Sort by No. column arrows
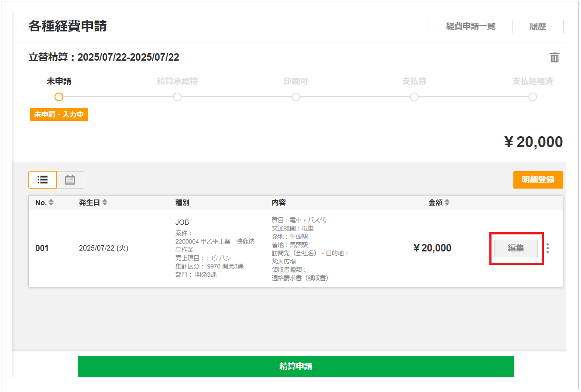Viewport: 581px width, 392px height. pyautogui.click(x=51, y=203)
